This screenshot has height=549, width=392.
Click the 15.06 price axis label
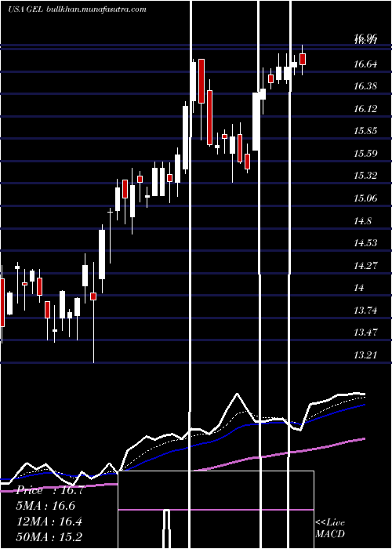pyautogui.click(x=365, y=198)
